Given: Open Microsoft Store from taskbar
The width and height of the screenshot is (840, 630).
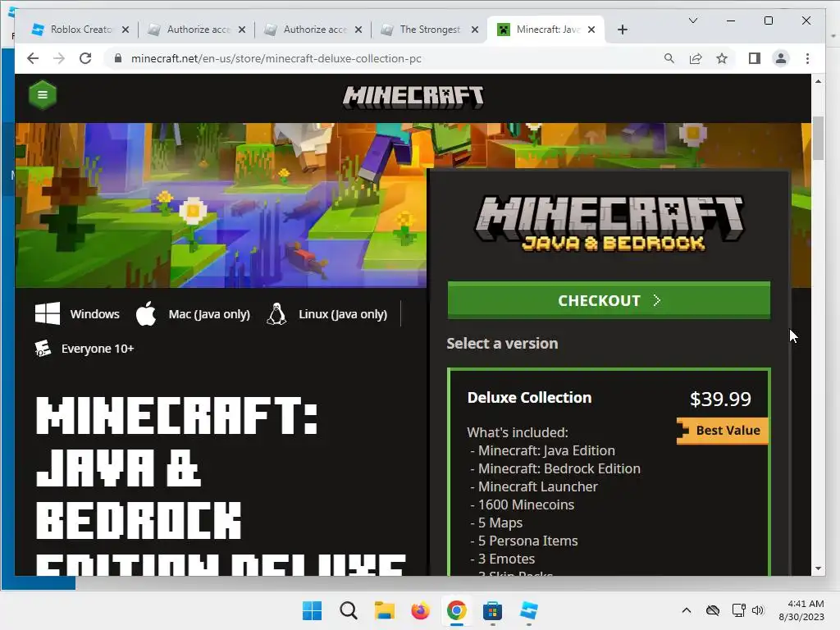Looking at the screenshot, I should coord(492,610).
